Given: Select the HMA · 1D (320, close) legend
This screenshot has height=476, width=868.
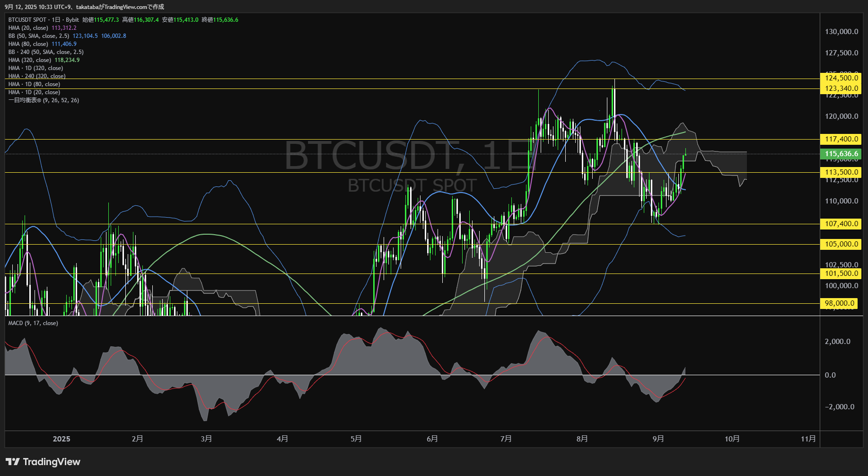Looking at the screenshot, I should (35, 68).
